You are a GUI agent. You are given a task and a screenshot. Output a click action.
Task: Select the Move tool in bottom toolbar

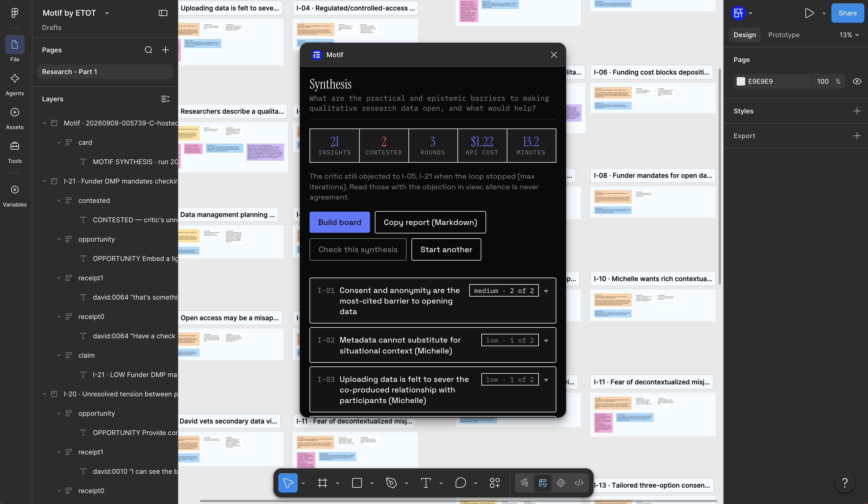(x=288, y=483)
